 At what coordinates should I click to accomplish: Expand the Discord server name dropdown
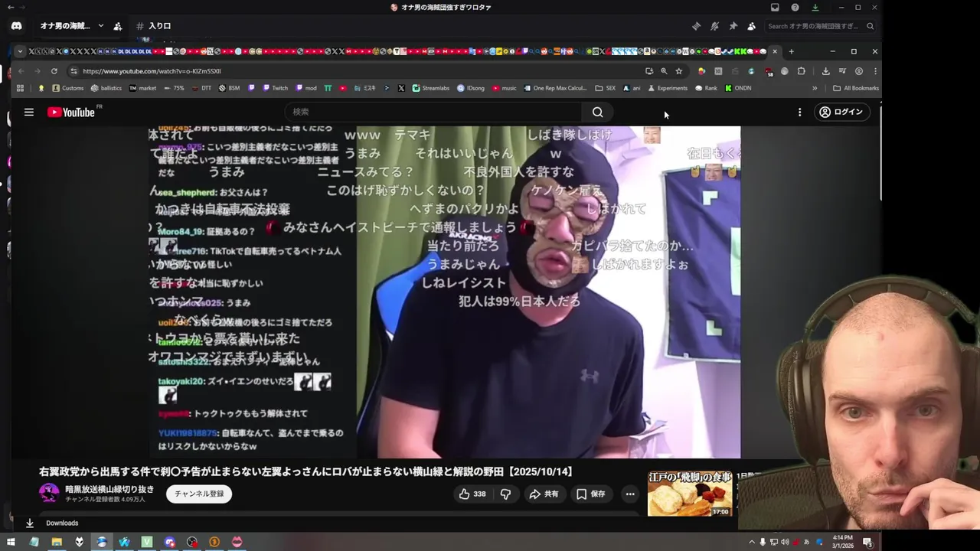[100, 26]
